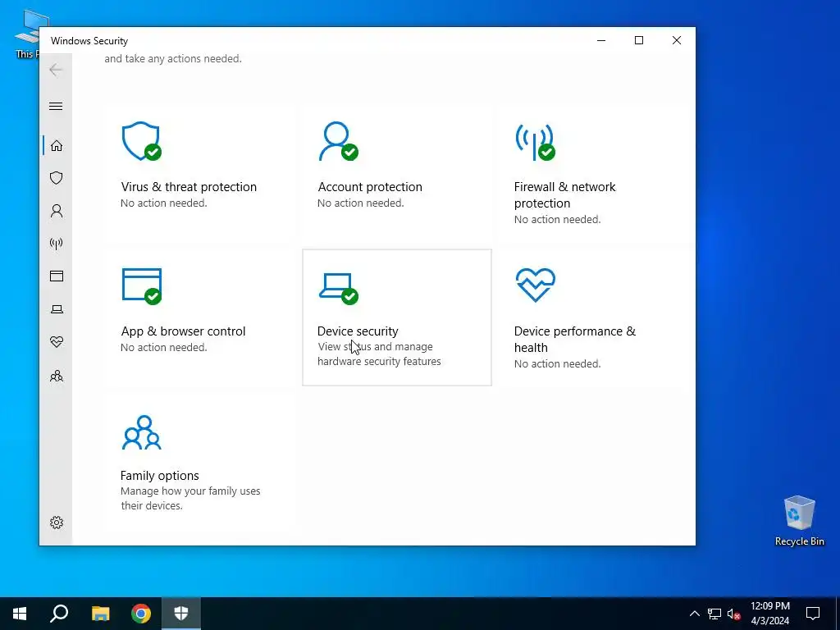
Task: Open Device performance & health sidebar heart icon
Action: click(x=57, y=342)
